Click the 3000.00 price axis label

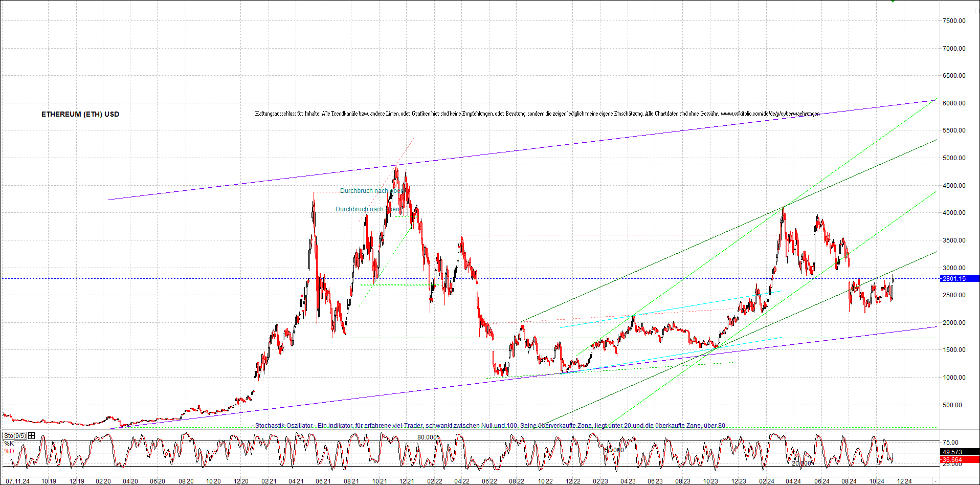[x=954, y=268]
